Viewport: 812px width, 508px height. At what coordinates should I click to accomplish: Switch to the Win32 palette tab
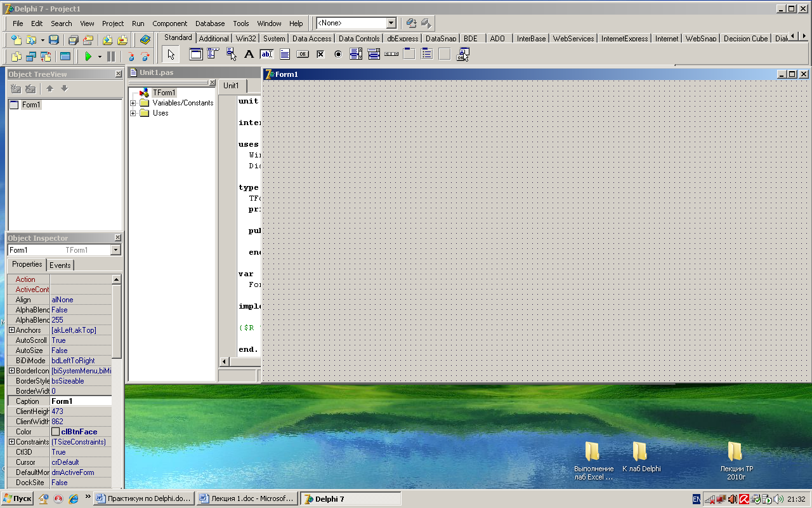(x=246, y=39)
